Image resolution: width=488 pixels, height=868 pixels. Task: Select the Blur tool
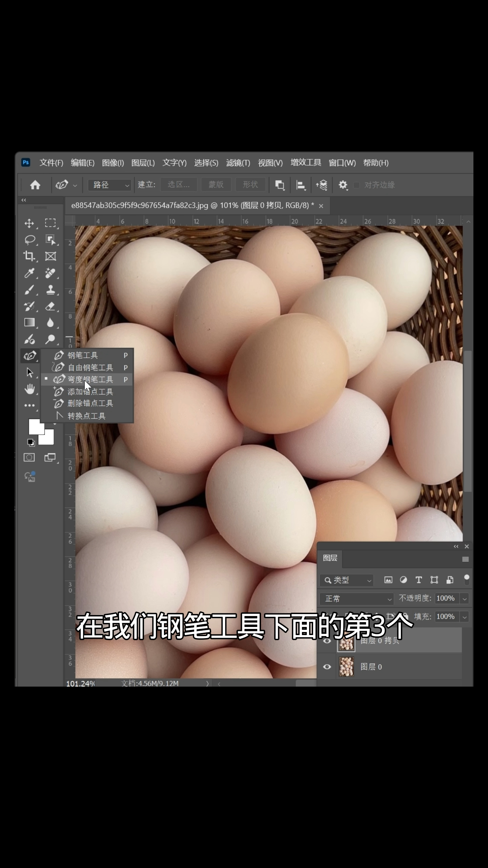50,322
